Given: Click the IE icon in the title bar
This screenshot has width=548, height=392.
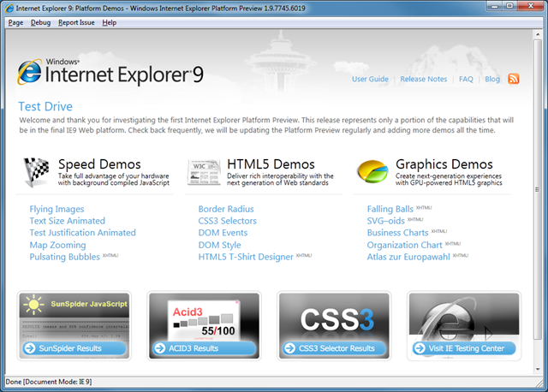Looking at the screenshot, I should point(9,8).
